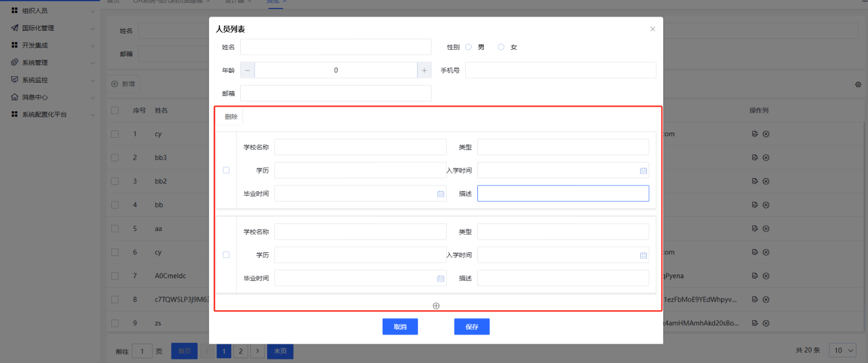Select the 女 gender radio button

(501, 47)
